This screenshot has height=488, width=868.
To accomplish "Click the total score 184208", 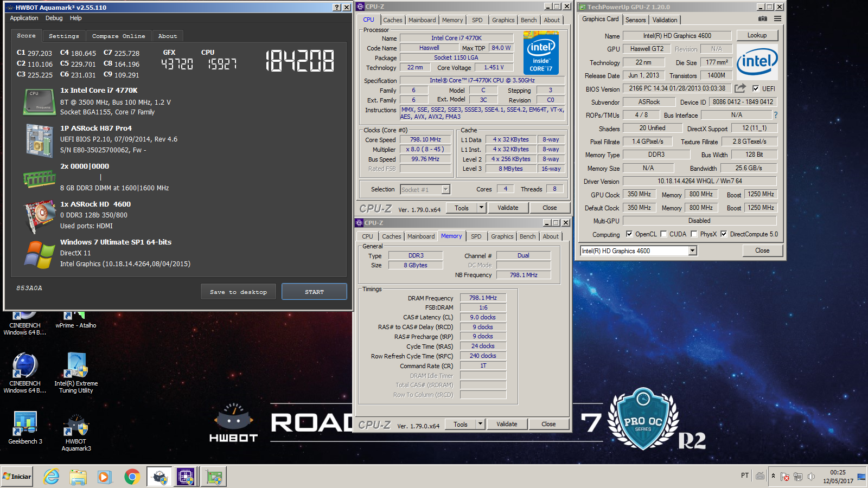I will click(299, 61).
